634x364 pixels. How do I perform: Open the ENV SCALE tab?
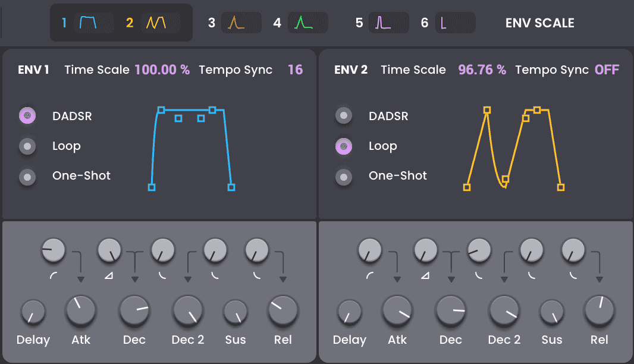point(539,23)
